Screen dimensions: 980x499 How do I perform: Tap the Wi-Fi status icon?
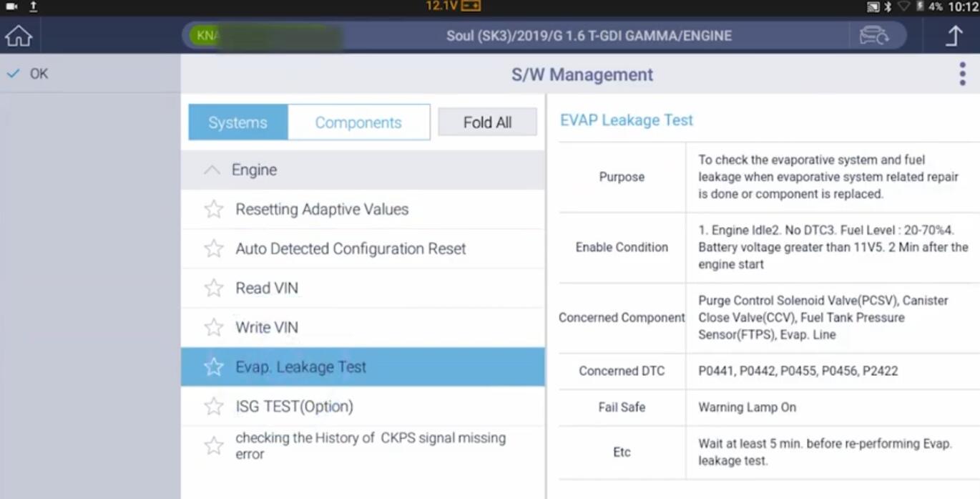904,6
